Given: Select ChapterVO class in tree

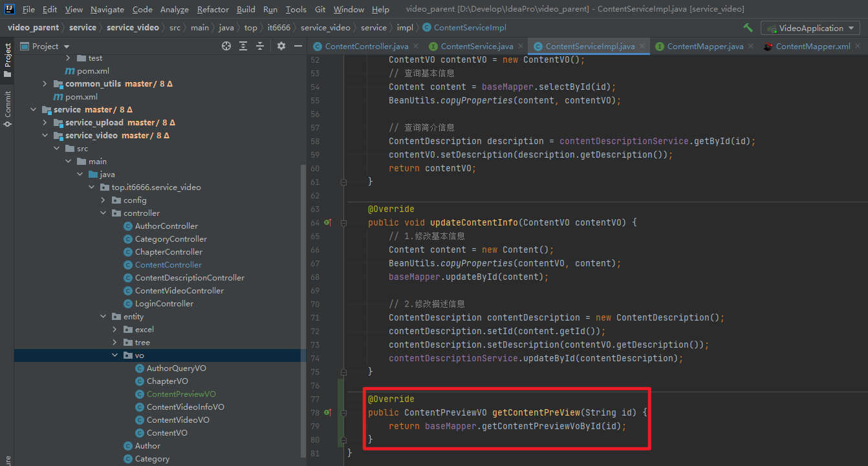Looking at the screenshot, I should (167, 381).
